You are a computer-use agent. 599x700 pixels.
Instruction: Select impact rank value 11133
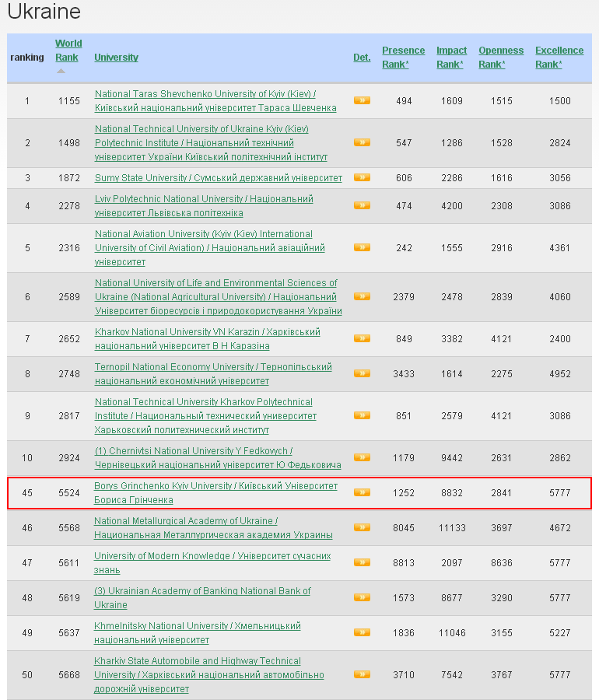coord(452,527)
